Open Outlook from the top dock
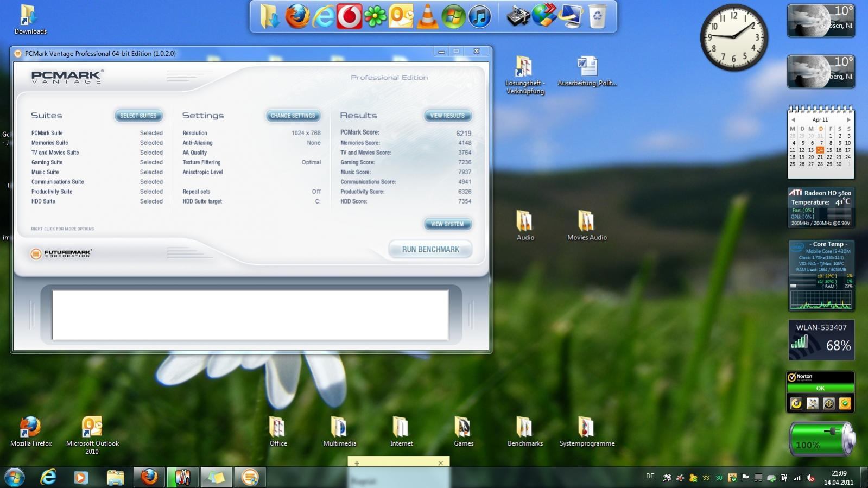This screenshot has height=488, width=868. pos(401,16)
